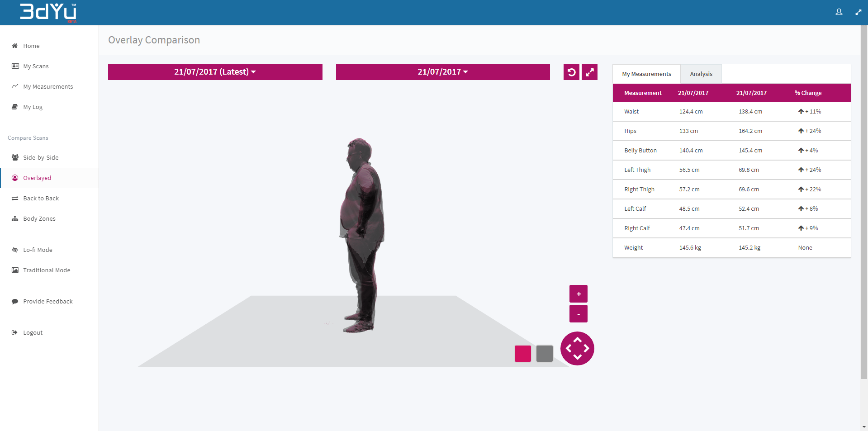Click the page vertical scrollbar
The width and height of the screenshot is (868, 431).
[x=864, y=204]
